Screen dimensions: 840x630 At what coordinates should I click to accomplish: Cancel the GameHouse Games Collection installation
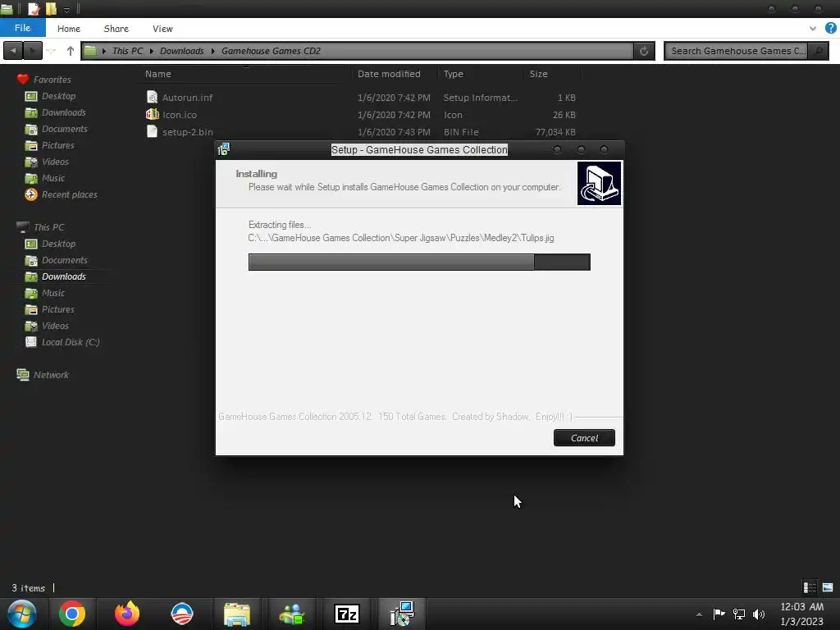(x=584, y=438)
